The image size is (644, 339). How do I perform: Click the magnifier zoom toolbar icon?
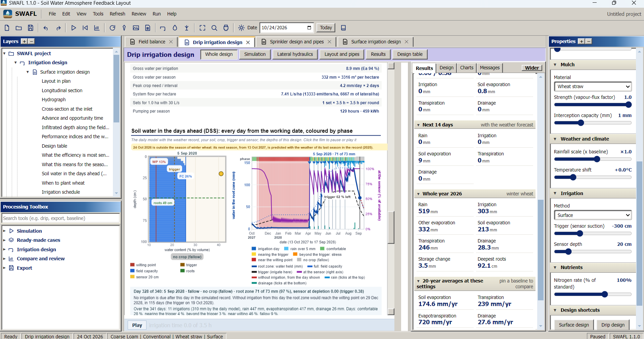214,28
